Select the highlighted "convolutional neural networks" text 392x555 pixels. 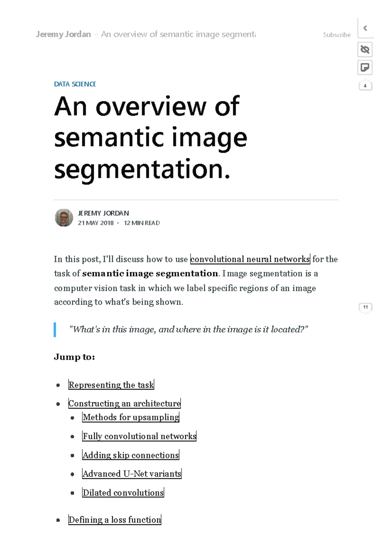coord(250,259)
